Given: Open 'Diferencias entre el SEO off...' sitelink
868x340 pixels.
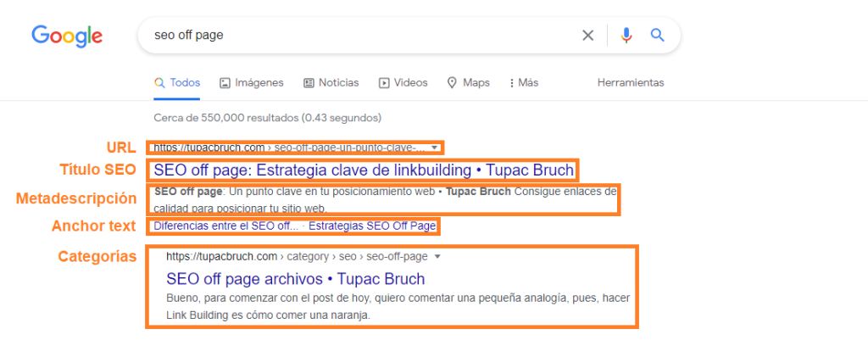Looking at the screenshot, I should [x=225, y=226].
